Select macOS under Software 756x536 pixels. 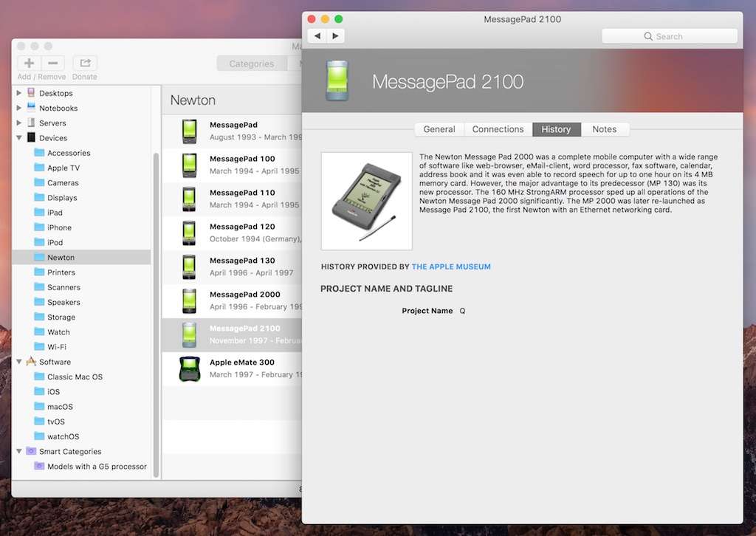(x=61, y=406)
